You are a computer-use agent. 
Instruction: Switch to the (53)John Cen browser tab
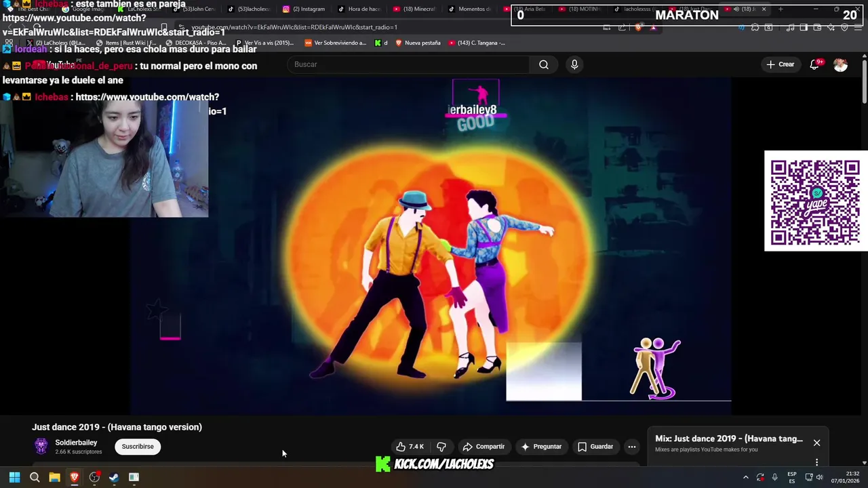(x=193, y=9)
